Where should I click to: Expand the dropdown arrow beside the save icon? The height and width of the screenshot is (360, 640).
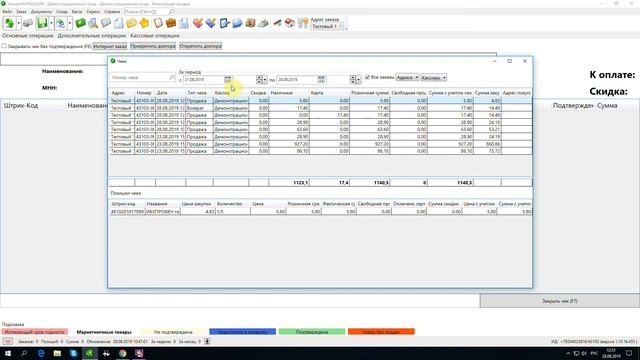click(51, 23)
